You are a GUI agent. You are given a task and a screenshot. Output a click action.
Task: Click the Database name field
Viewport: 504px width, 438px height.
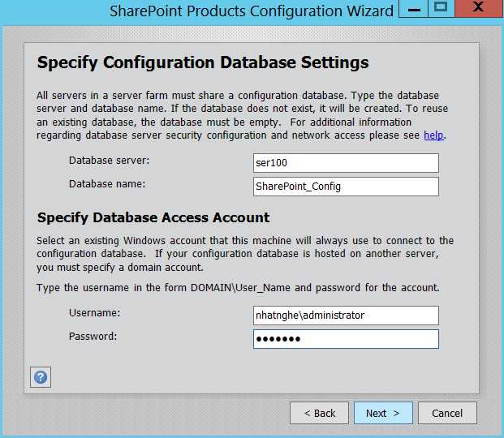tap(346, 187)
